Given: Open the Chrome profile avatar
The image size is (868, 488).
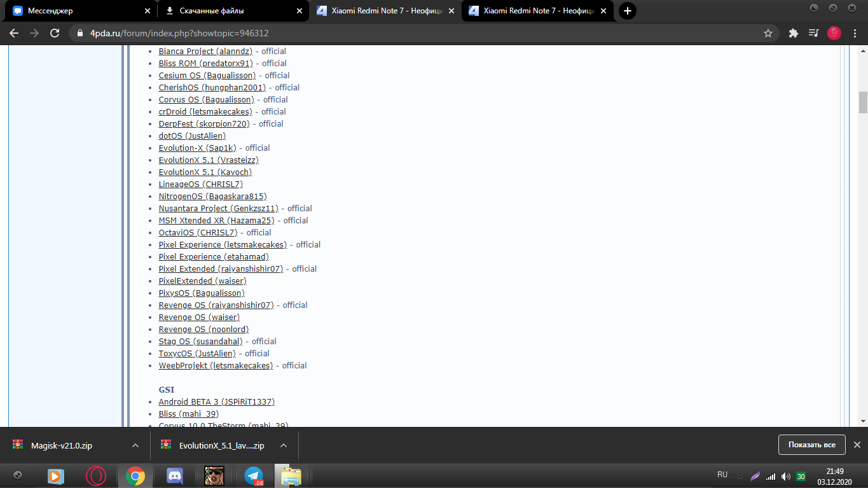Looking at the screenshot, I should pos(834,33).
